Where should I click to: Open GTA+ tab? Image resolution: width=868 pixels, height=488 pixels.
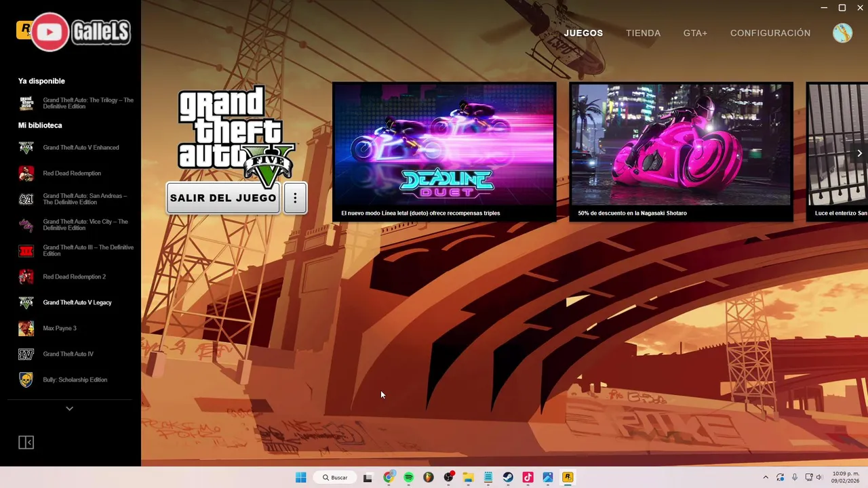695,33
